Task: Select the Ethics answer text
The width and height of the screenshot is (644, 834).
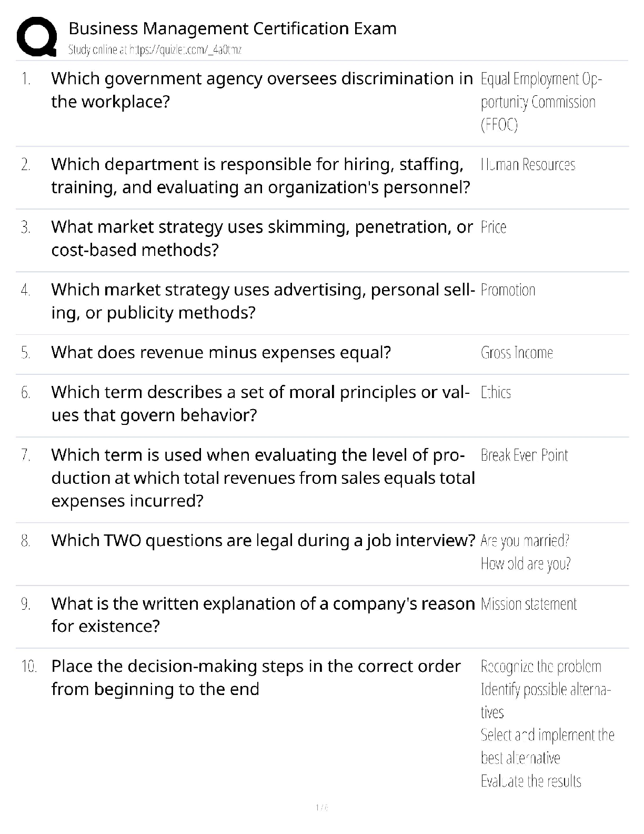Action: point(496,393)
